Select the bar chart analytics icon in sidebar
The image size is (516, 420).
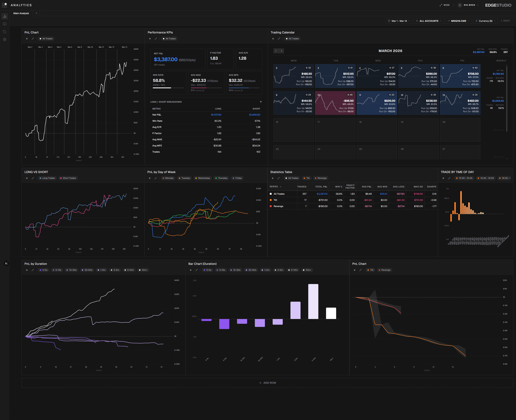pyautogui.click(x=5, y=16)
